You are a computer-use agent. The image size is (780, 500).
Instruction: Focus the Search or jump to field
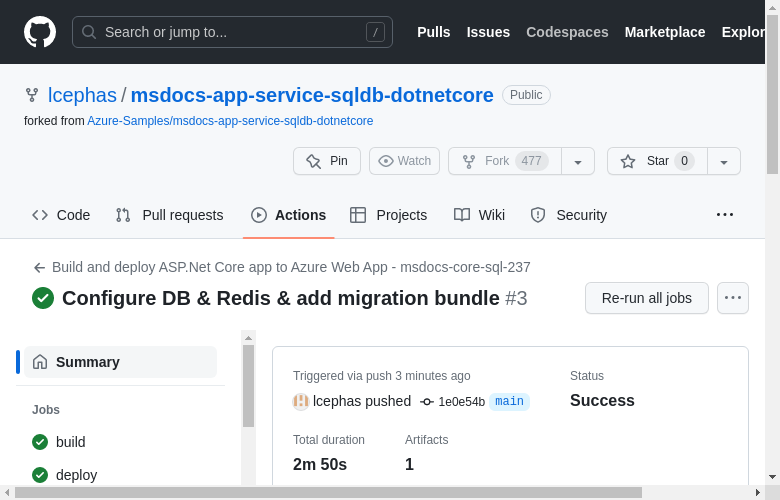232,32
